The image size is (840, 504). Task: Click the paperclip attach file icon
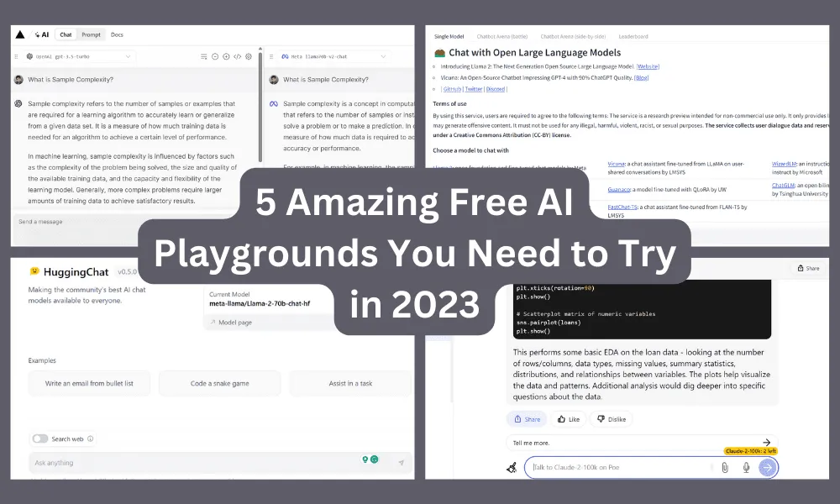725,468
